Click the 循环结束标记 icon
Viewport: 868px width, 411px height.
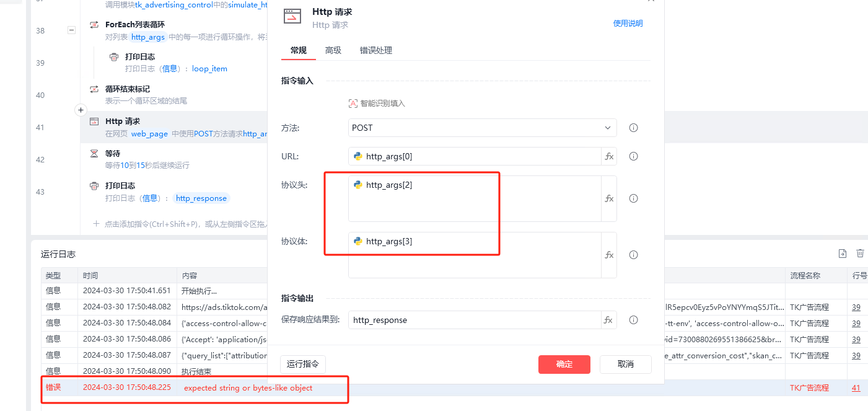point(94,89)
